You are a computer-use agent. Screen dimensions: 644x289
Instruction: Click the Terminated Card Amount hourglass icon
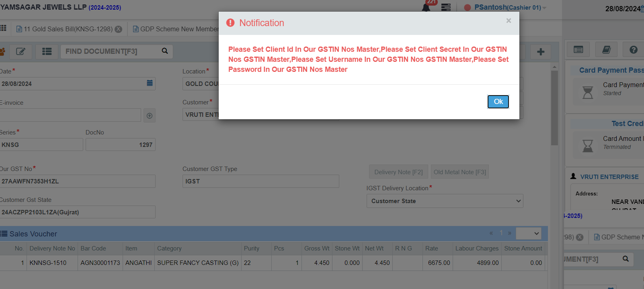tap(588, 145)
